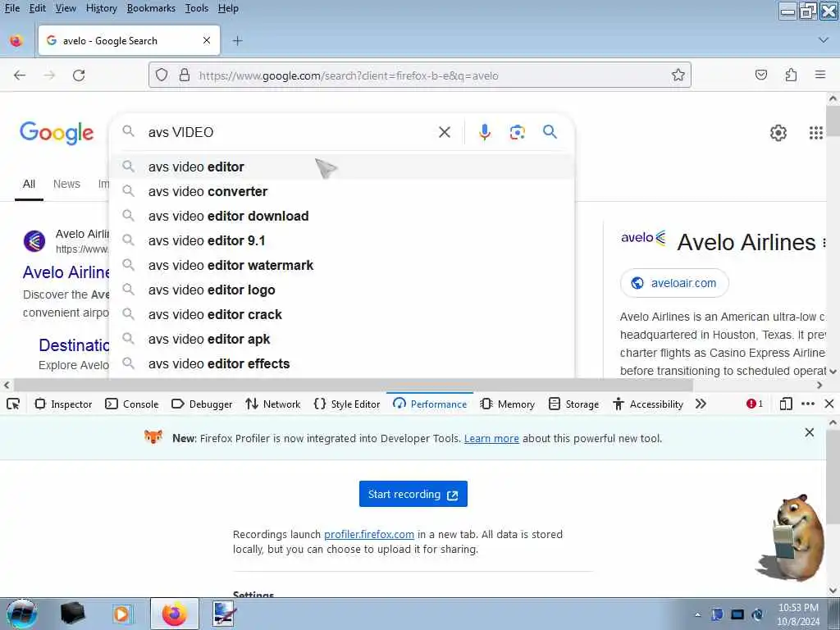Open the Firefox View icon on tab bar

(16, 41)
